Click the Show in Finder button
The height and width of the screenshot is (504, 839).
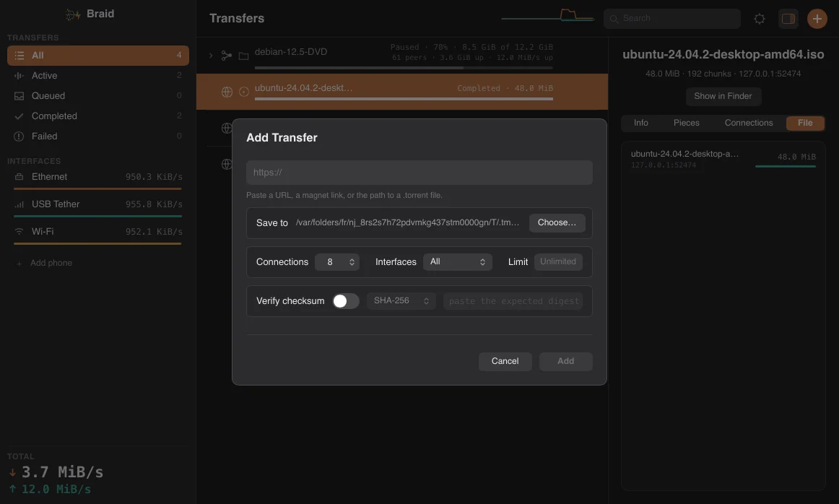723,96
